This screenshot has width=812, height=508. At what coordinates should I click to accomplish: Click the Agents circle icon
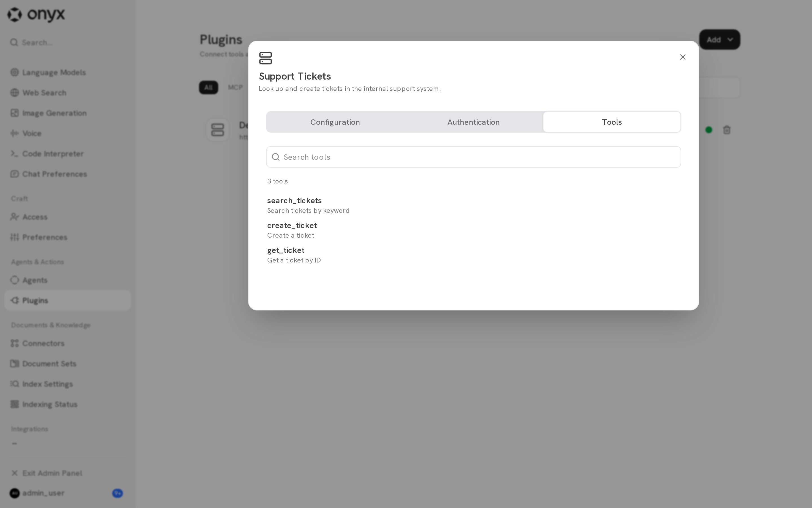coord(14,280)
